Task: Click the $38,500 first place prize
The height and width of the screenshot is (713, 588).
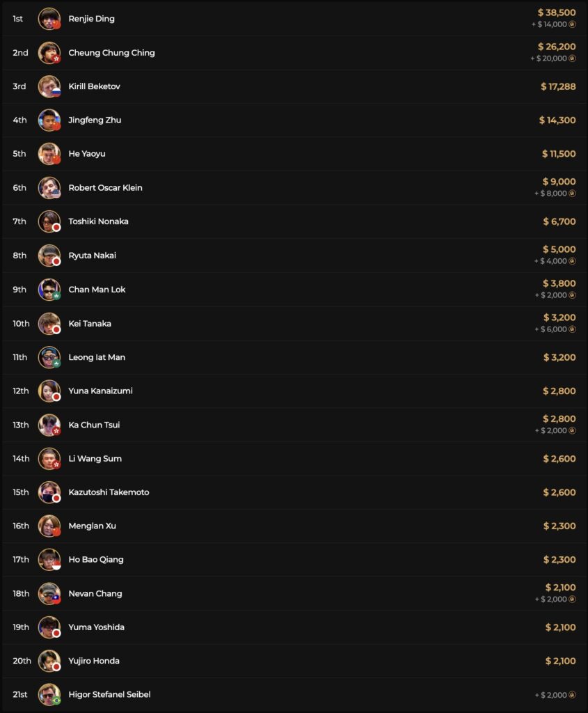Action: click(x=557, y=13)
